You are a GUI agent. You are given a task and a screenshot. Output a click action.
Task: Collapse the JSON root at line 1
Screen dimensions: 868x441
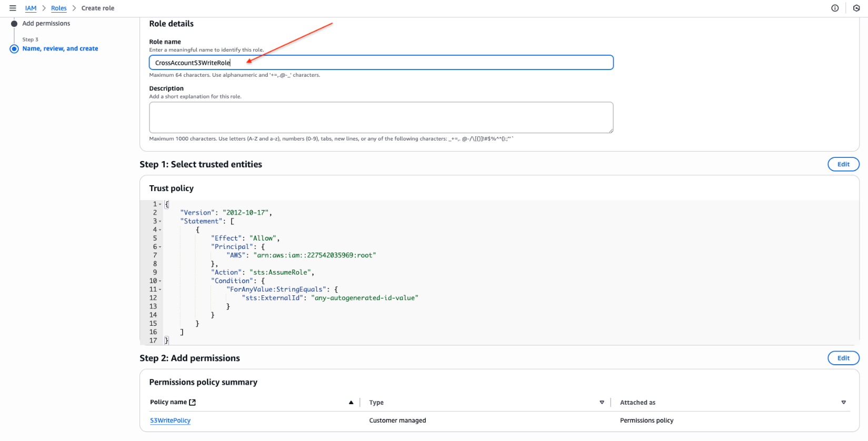(x=160, y=204)
